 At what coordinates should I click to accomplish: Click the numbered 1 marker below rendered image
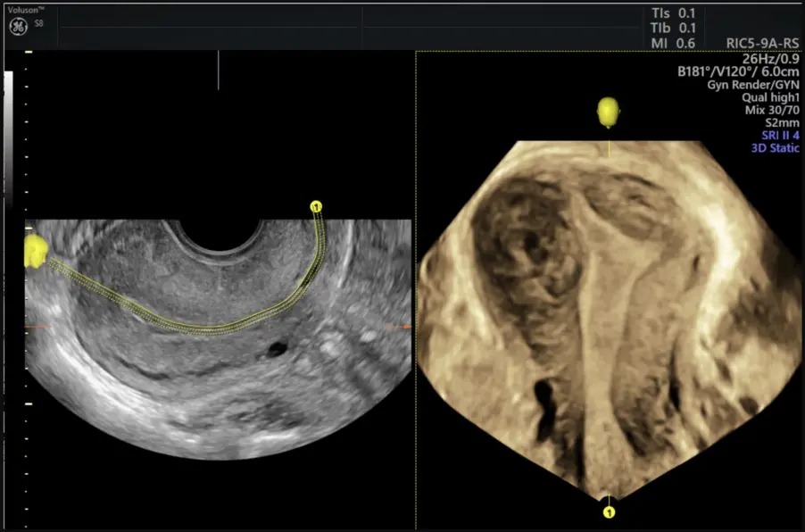pyautogui.click(x=609, y=512)
